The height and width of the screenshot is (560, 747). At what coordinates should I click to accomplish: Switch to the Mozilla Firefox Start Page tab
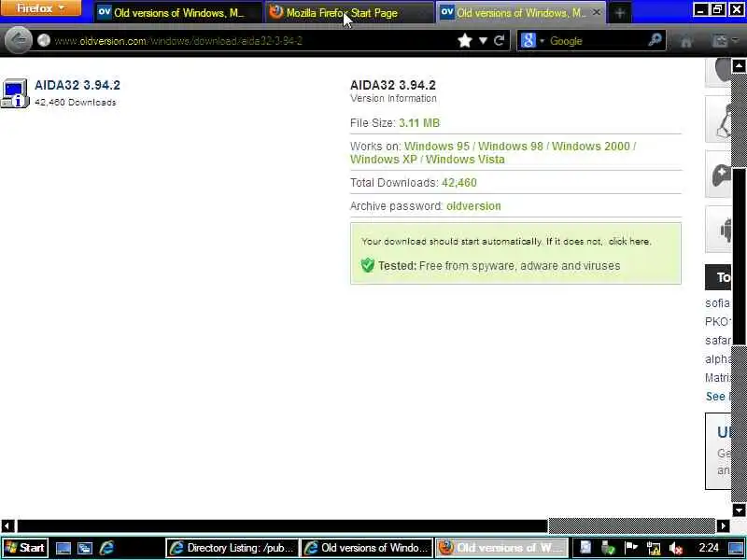(x=348, y=13)
